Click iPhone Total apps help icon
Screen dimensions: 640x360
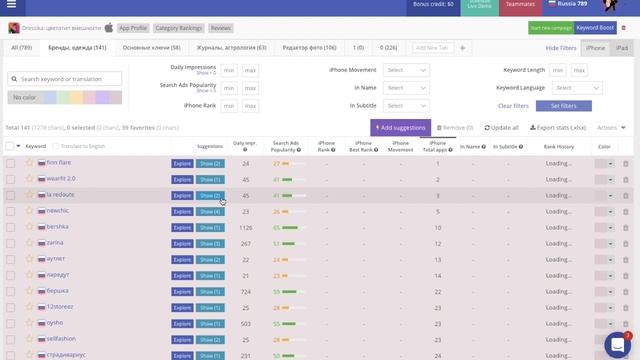tap(450, 150)
